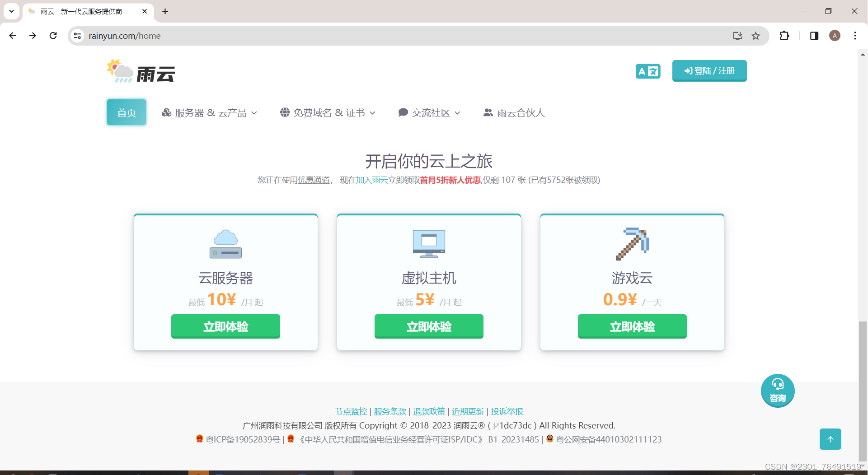Open the 雨云合伙人 page

tap(514, 113)
